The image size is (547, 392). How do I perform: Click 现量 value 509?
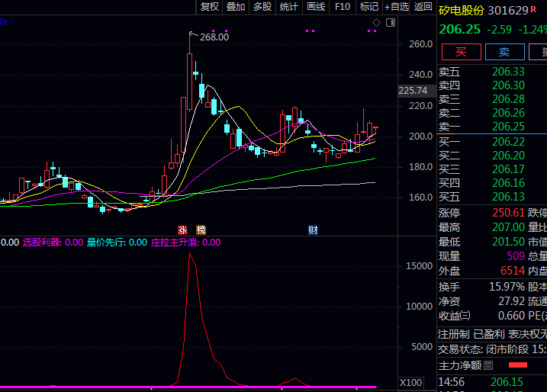click(516, 256)
